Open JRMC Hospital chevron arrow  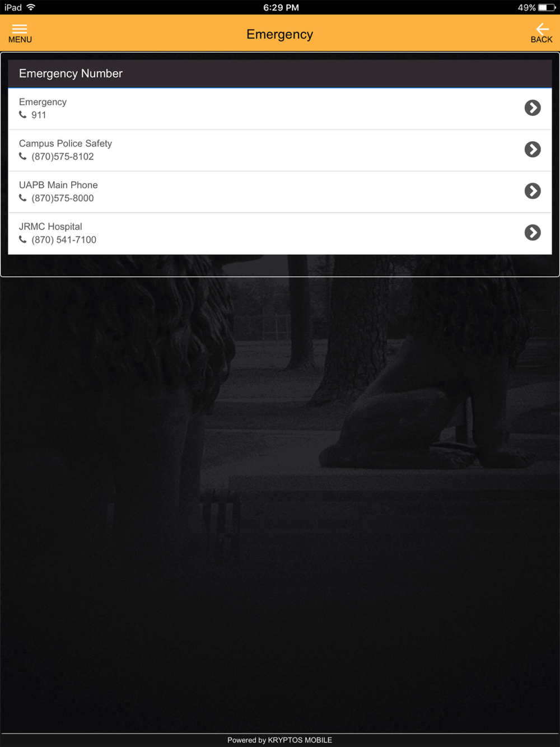(533, 232)
